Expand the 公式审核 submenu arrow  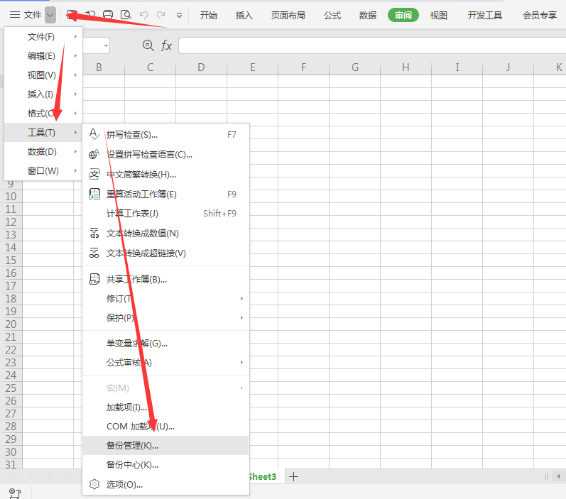pos(242,362)
